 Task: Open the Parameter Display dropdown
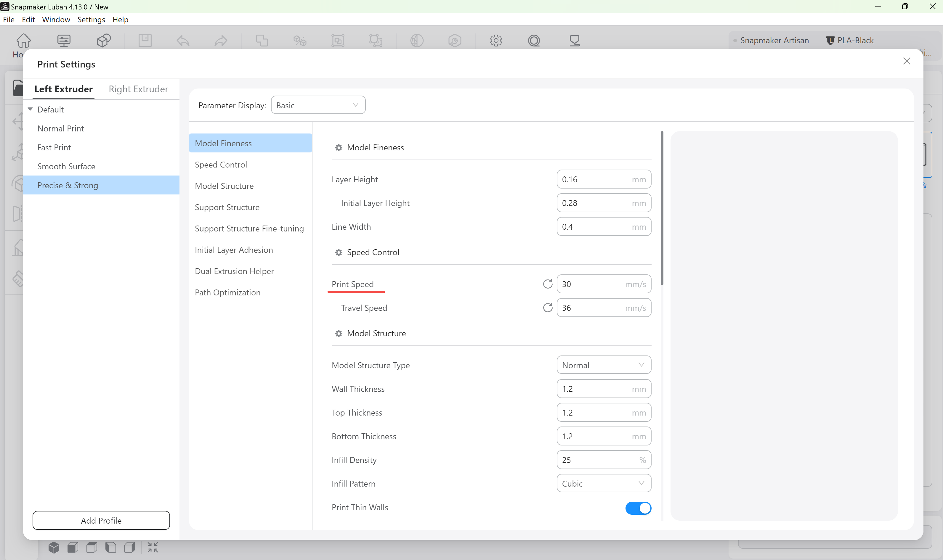click(x=318, y=105)
